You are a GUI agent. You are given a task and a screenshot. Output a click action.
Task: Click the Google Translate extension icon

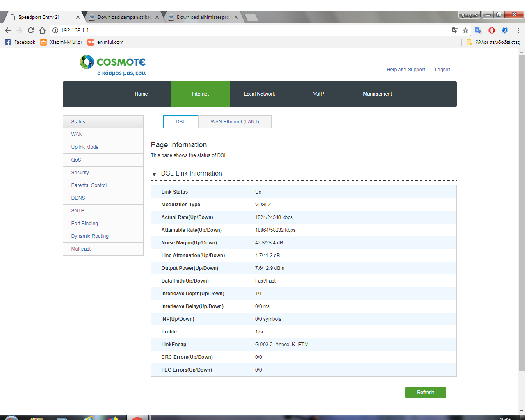pos(478,30)
